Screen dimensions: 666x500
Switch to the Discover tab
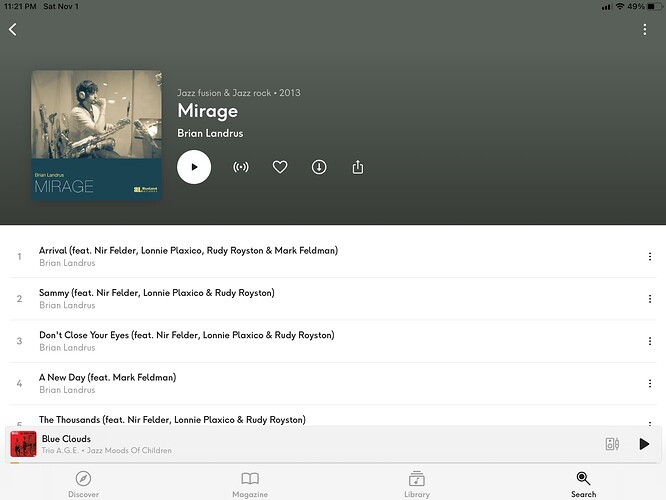tap(84, 484)
